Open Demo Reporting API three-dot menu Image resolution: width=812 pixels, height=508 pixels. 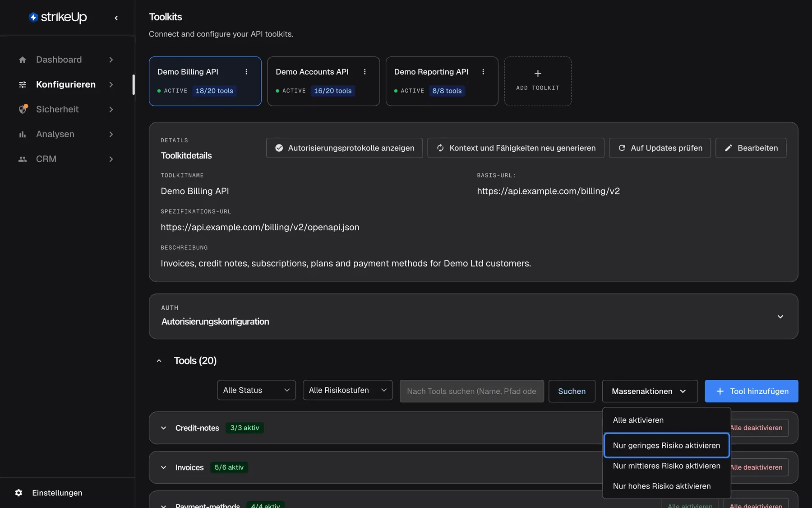tap(483, 72)
